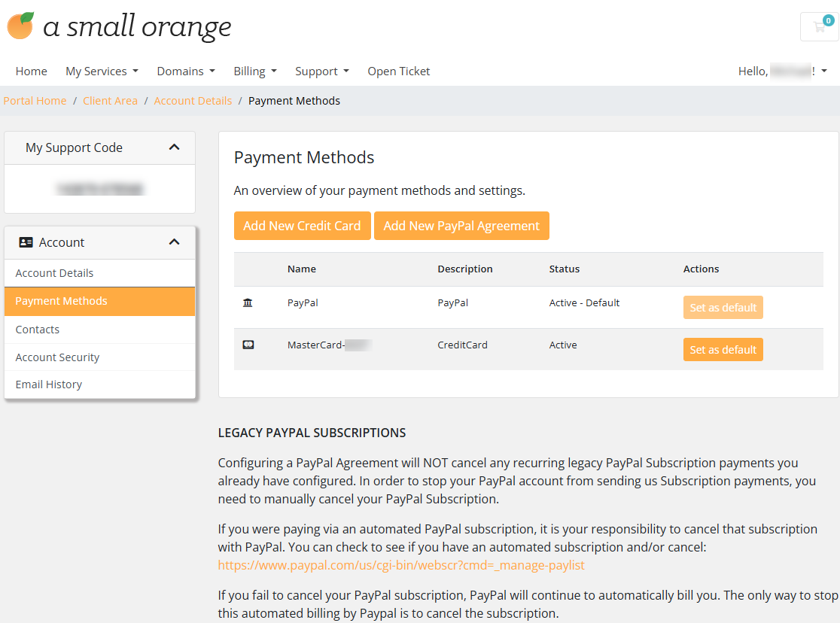This screenshot has height=623, width=840.
Task: Expand the Billing dropdown menu
Action: pos(255,71)
